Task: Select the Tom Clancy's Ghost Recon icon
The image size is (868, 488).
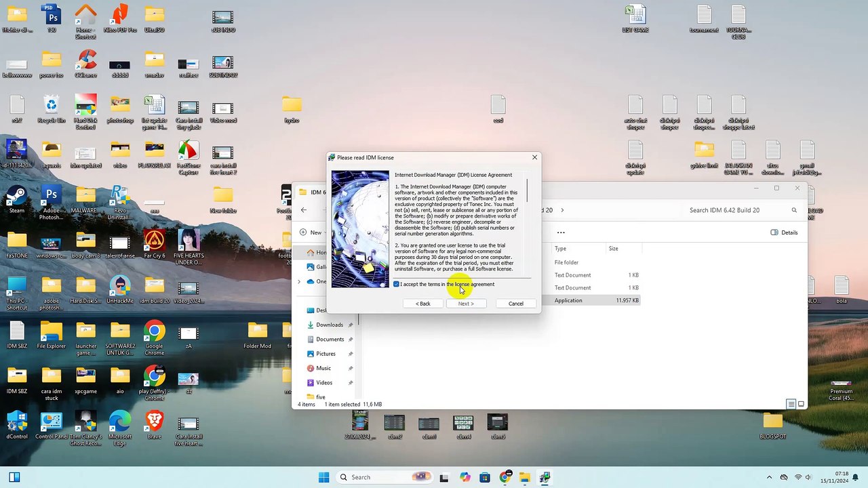Action: 86,428
